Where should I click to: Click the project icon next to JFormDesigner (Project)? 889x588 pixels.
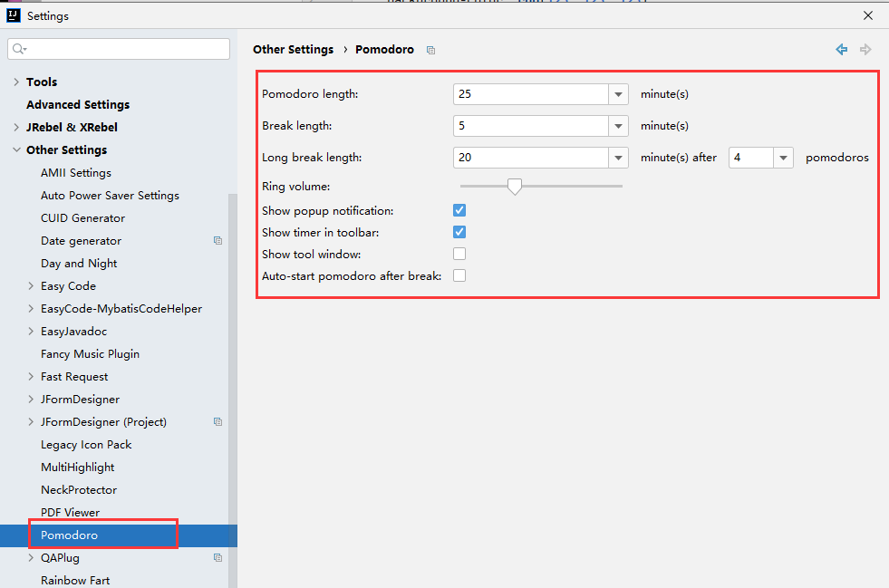(217, 421)
